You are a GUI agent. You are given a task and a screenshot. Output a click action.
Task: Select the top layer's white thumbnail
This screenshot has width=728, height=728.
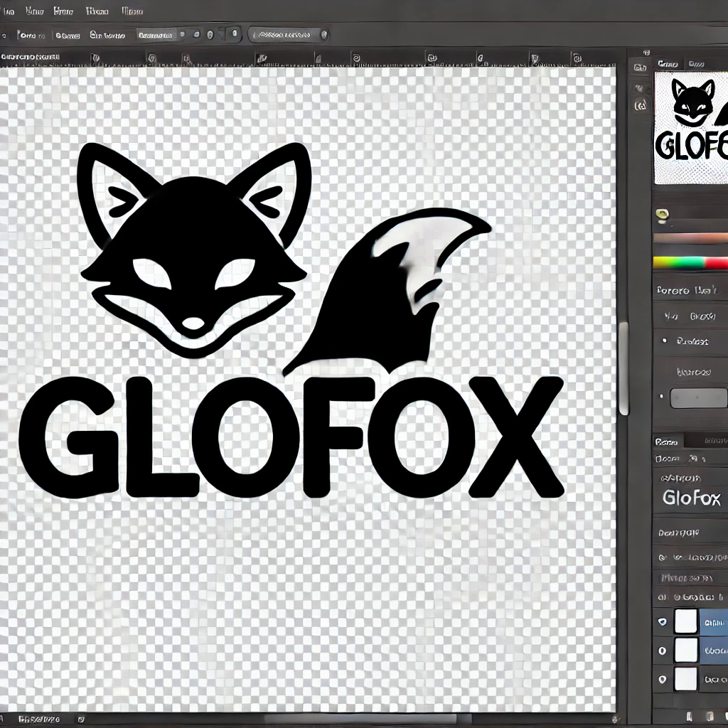[686, 621]
